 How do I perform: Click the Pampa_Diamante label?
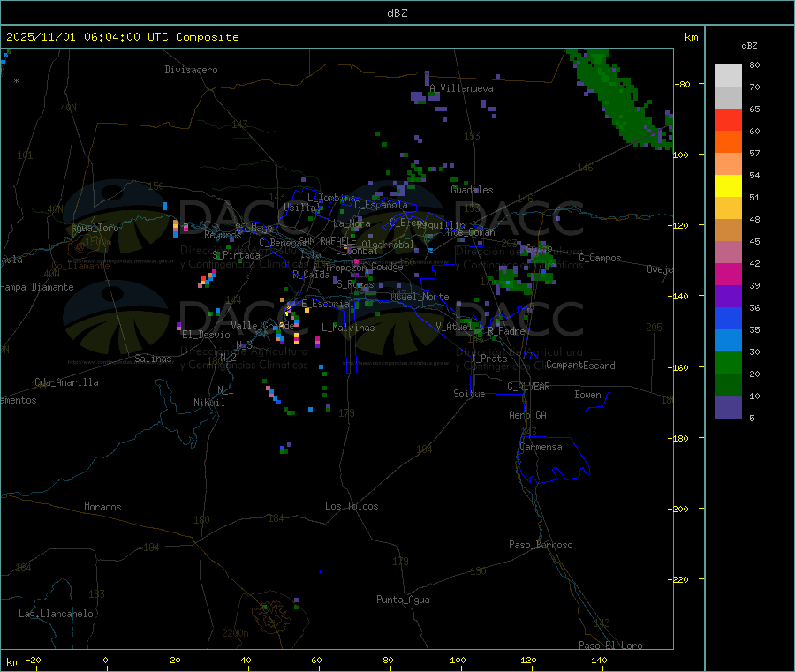[x=37, y=287]
